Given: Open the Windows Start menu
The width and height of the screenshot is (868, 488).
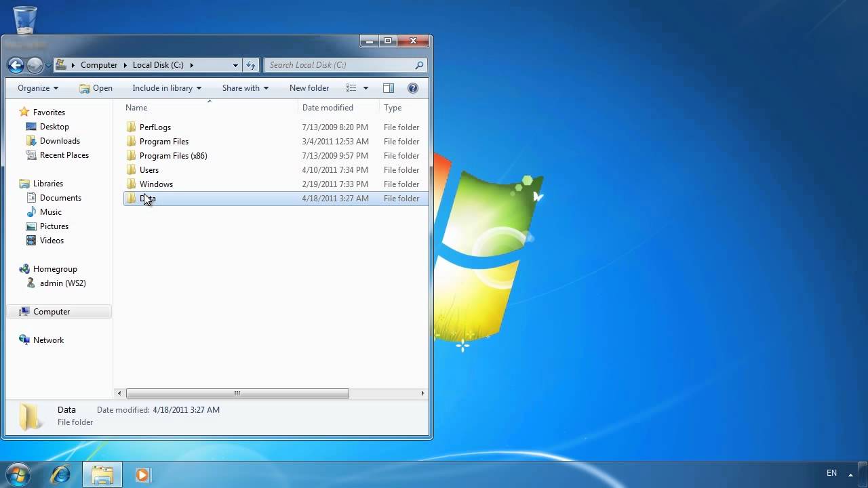Looking at the screenshot, I should coord(18,474).
